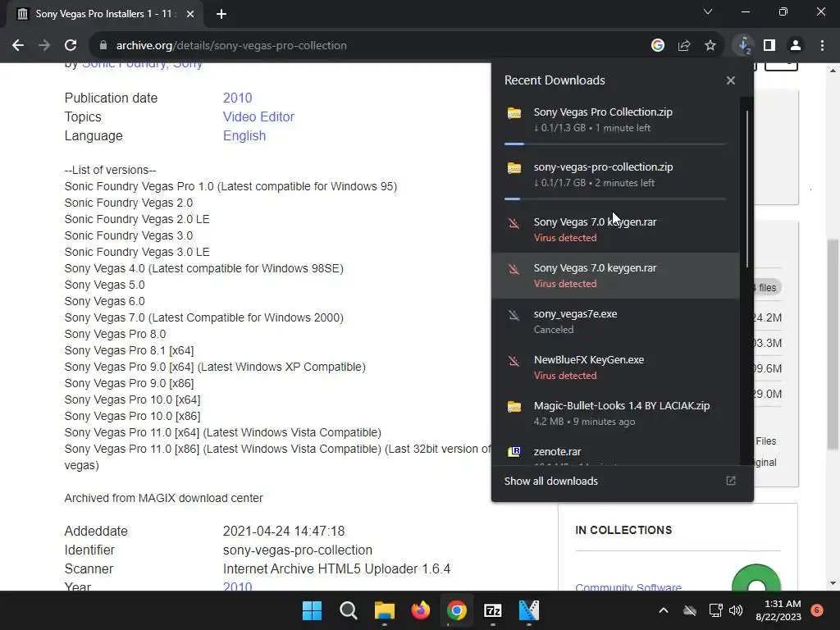Viewport: 840px width, 630px height.
Task: Click the browser back arrow
Action: pyautogui.click(x=18, y=46)
